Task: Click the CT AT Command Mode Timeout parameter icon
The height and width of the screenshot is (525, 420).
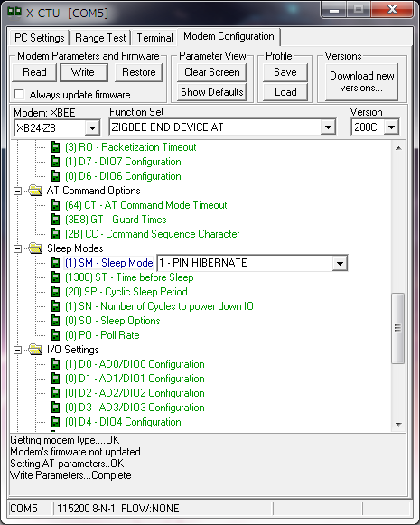Action: [55, 205]
